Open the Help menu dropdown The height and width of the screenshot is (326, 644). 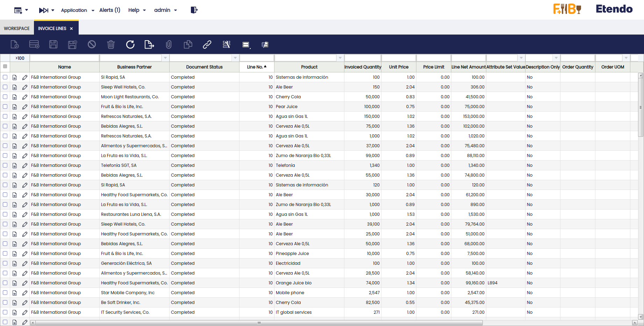(x=137, y=10)
